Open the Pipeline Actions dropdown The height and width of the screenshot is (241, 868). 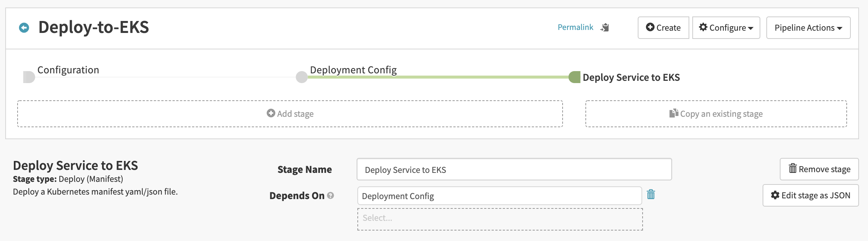point(808,28)
